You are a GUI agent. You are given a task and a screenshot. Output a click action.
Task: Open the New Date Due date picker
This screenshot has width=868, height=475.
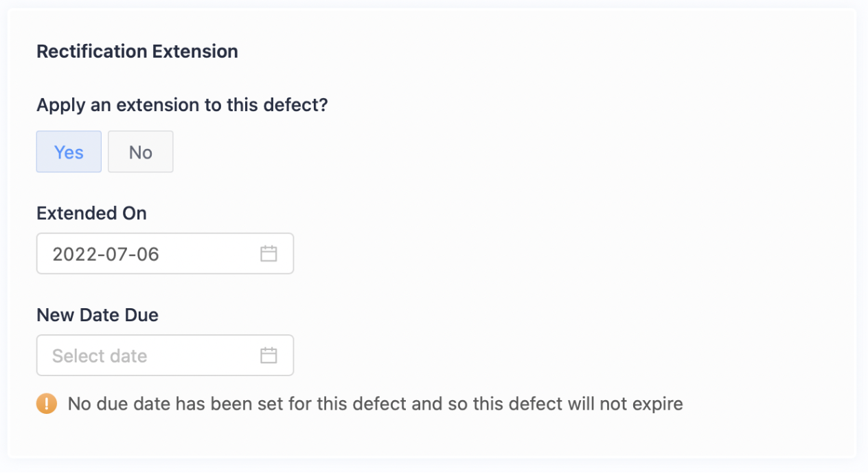(x=165, y=356)
